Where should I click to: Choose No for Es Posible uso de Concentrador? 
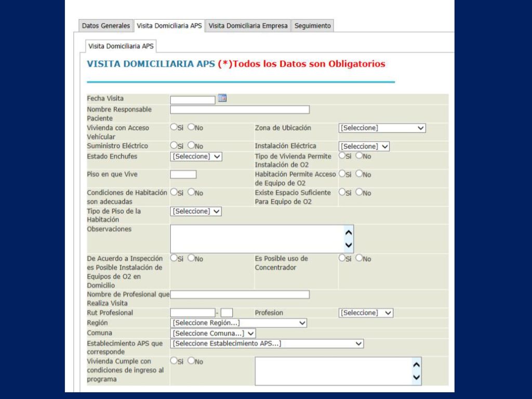pos(359,258)
